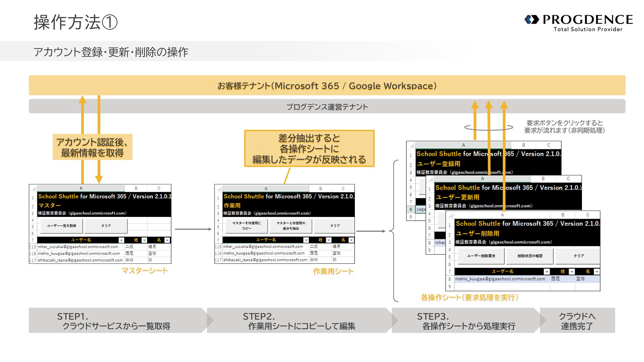Screen dimensions: 644x362
Task: Open ユーザー名 filter dropdown in 作業用 sheet
Action: click(306, 240)
